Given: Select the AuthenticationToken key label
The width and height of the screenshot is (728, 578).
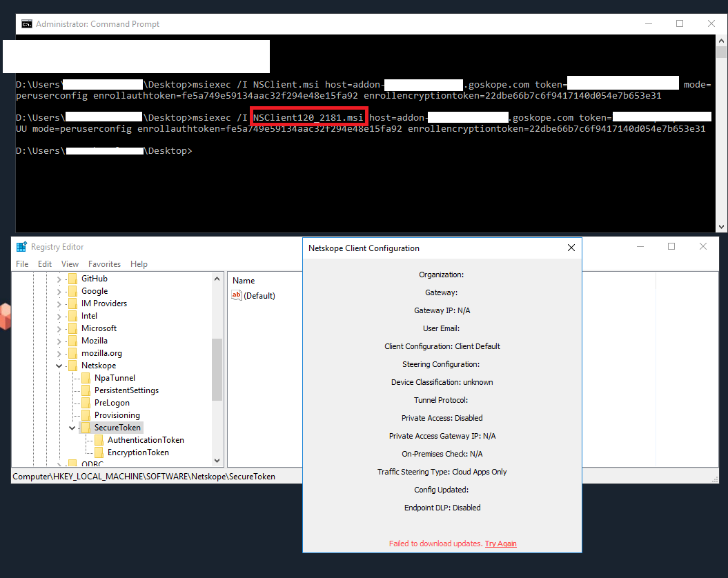Looking at the screenshot, I should tap(146, 440).
